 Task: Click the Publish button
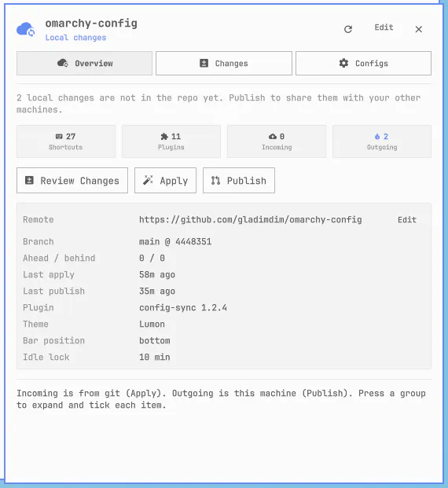click(239, 181)
